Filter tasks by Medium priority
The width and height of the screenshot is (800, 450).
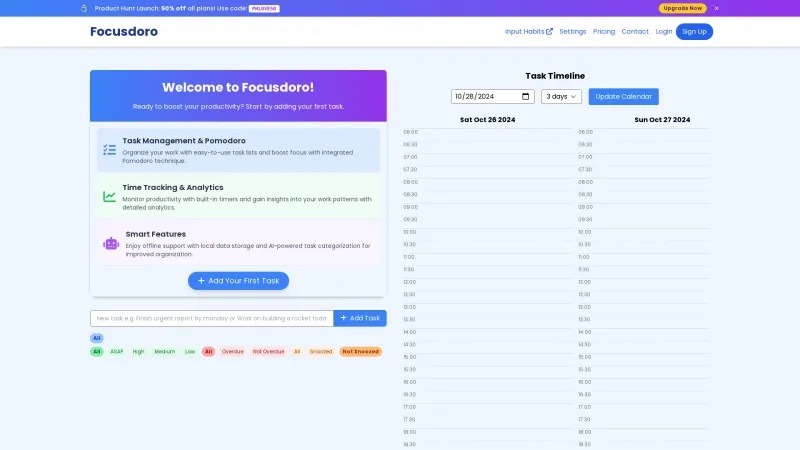[165, 352]
